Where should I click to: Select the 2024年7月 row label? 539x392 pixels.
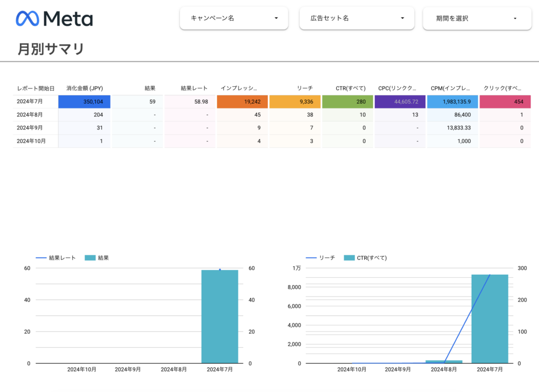coord(29,102)
